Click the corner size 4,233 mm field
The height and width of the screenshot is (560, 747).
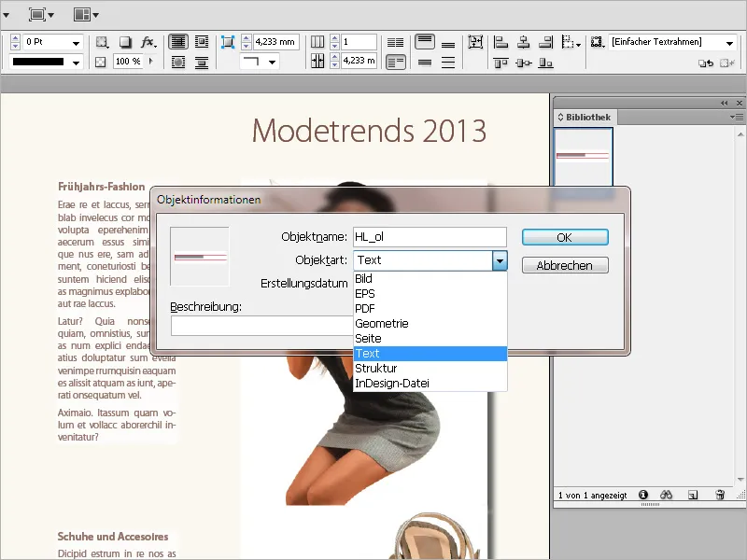pos(276,42)
